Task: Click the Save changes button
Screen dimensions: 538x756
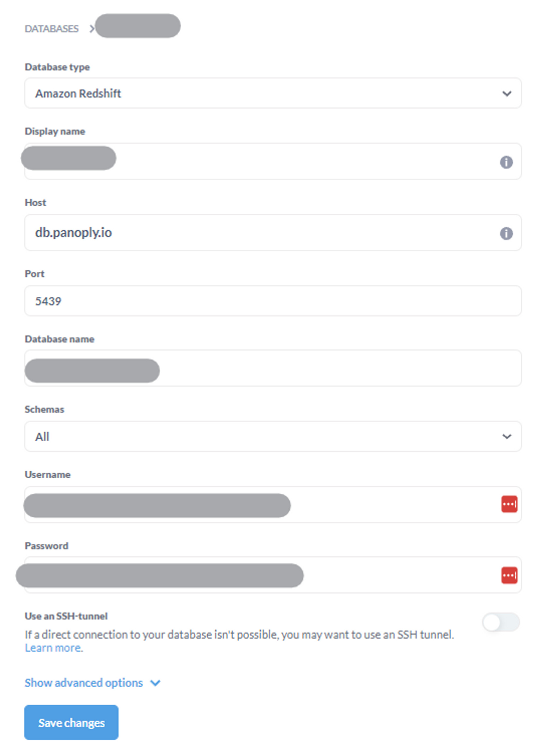Action: [71, 722]
